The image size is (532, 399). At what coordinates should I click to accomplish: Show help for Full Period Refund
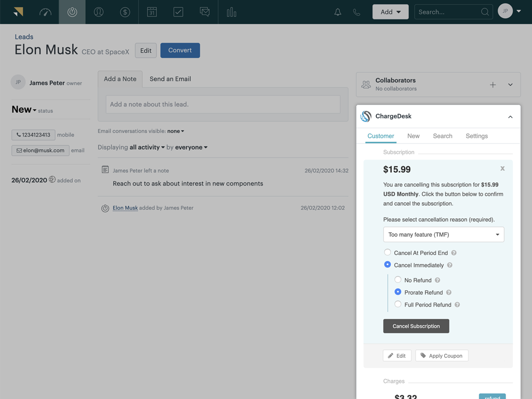click(457, 304)
